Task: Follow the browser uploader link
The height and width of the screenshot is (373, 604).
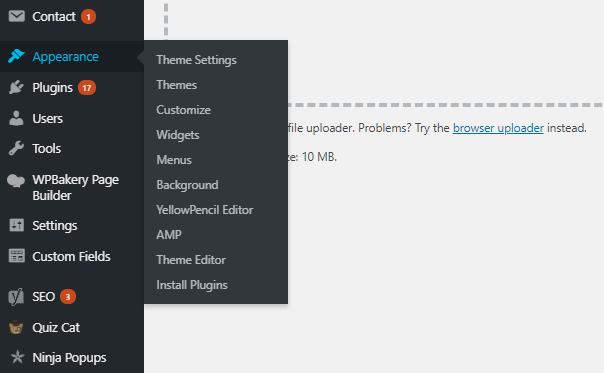Action: [x=498, y=128]
